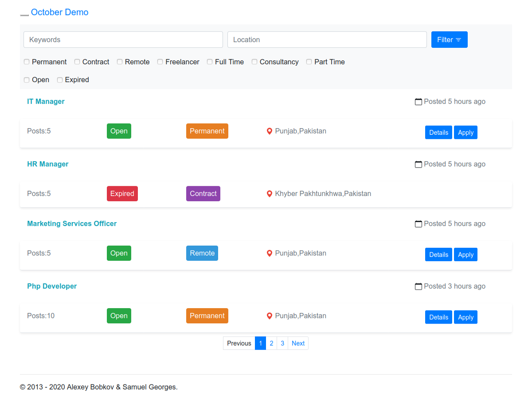Click the Filter button
This screenshot has width=532, height=399.
click(450, 39)
